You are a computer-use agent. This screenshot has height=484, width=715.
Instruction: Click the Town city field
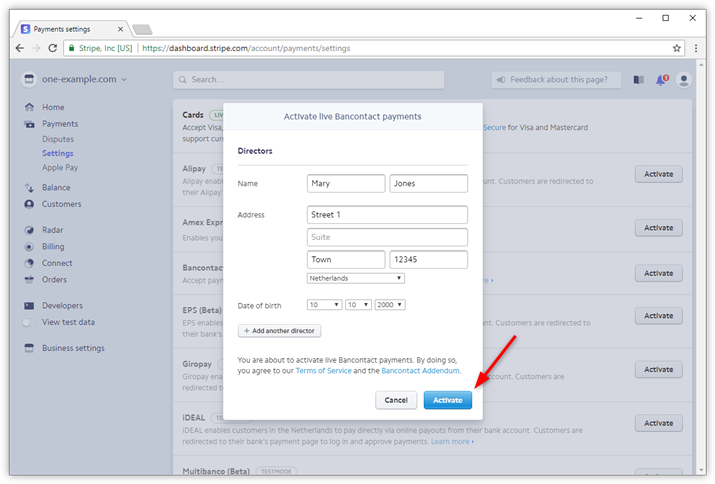click(346, 260)
